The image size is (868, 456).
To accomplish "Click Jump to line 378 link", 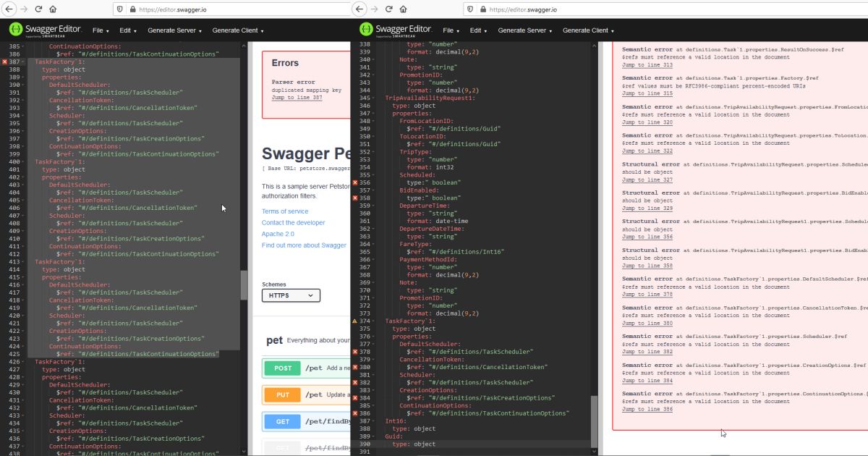I will 647,295.
